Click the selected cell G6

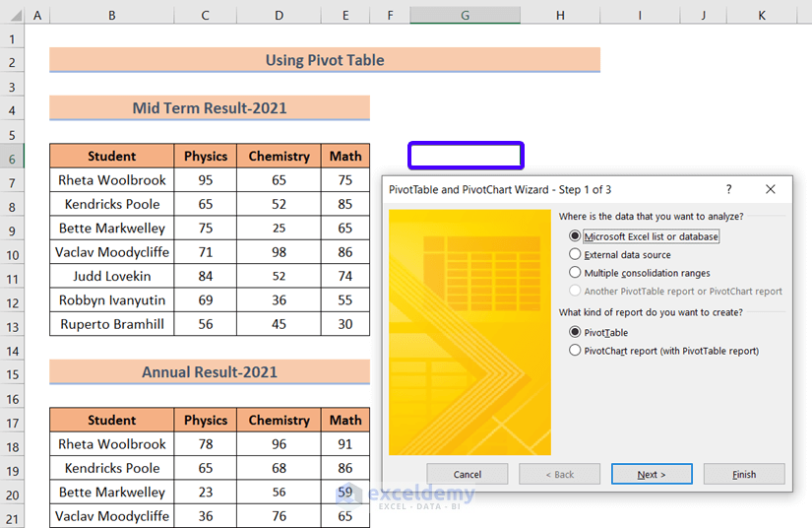point(466,156)
